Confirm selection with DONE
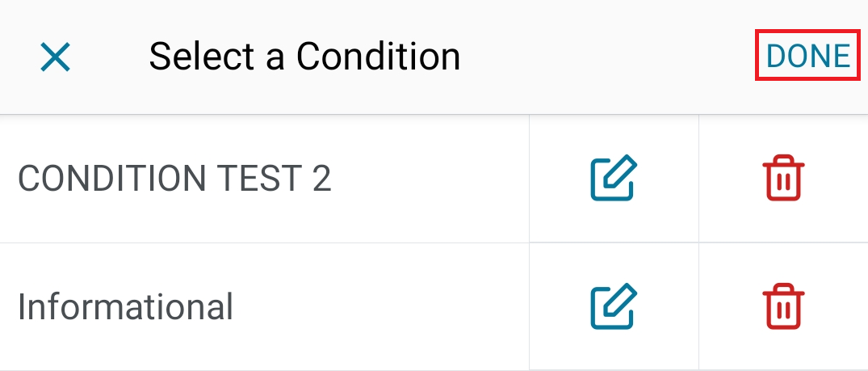This screenshot has width=868, height=371. (x=807, y=56)
